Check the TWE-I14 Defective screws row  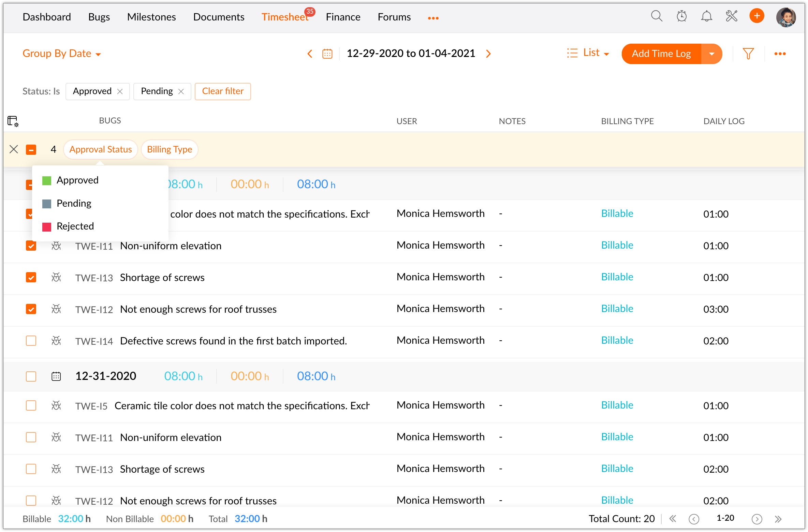(31, 341)
